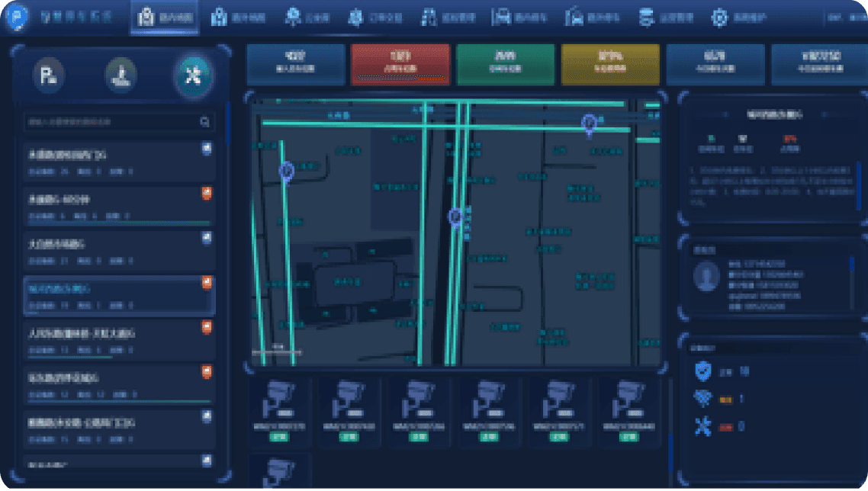The image size is (868, 491).
Task: Click map pin on left vertical road
Action: pyautogui.click(x=286, y=172)
